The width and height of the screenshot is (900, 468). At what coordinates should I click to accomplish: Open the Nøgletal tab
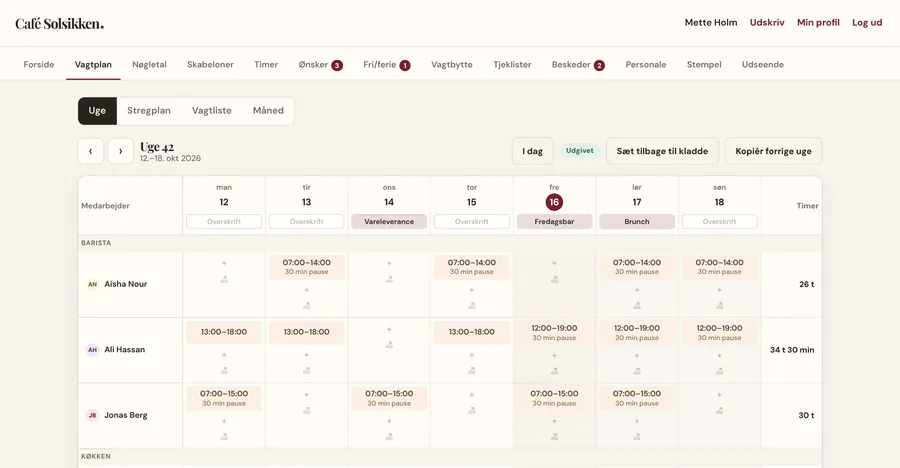click(149, 64)
